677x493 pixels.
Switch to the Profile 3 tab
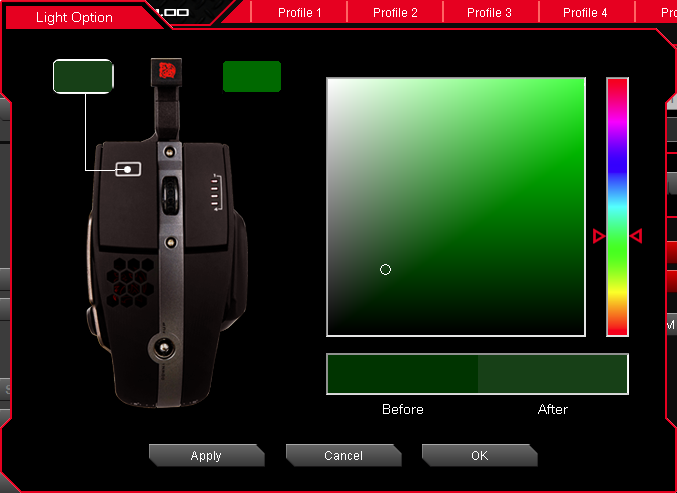(490, 12)
